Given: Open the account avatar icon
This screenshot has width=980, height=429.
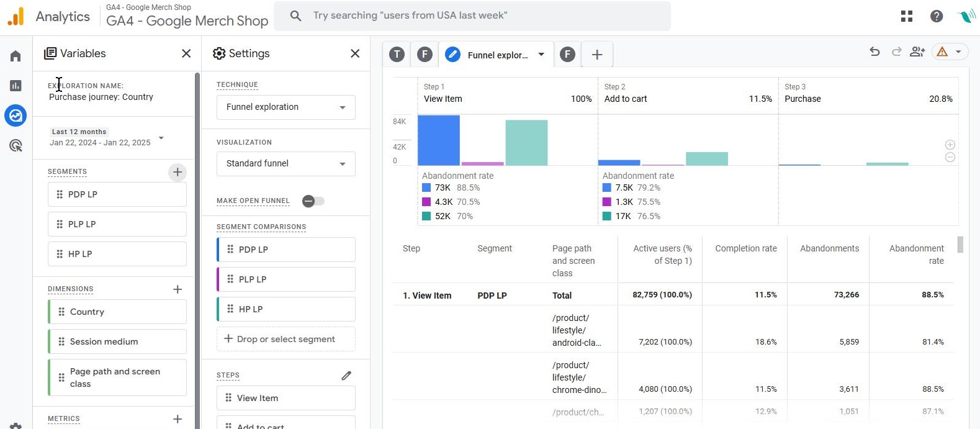Looking at the screenshot, I should click(966, 16).
